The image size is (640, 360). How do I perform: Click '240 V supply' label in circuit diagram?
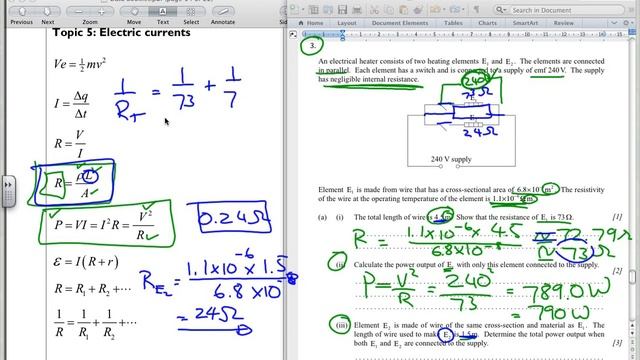click(451, 159)
